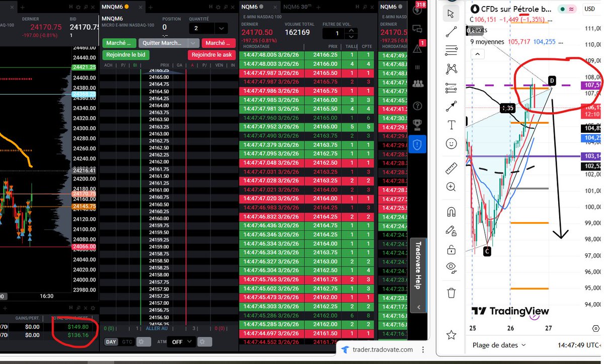Toggle stay-in-drawing-mode pencil lock
The width and height of the screenshot is (604, 364).
point(451,231)
